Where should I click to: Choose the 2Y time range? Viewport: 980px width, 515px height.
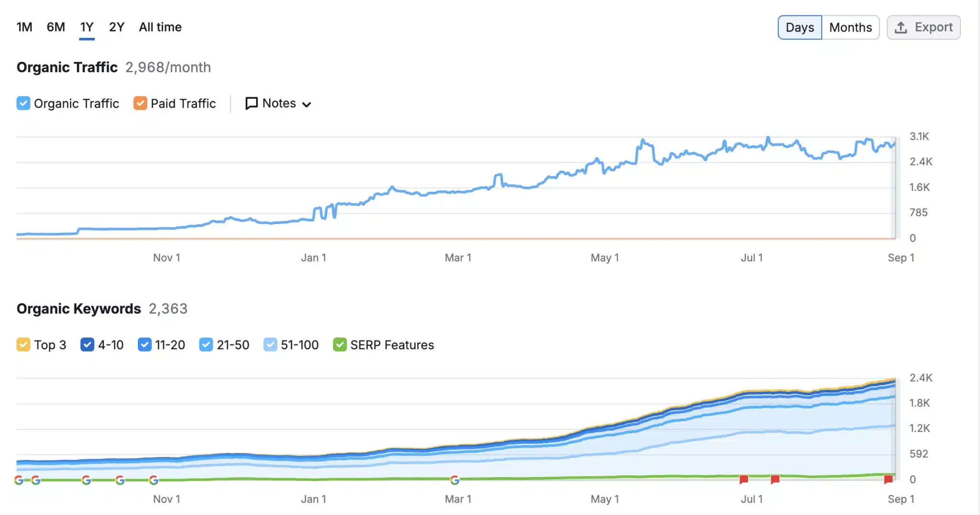[x=116, y=27]
